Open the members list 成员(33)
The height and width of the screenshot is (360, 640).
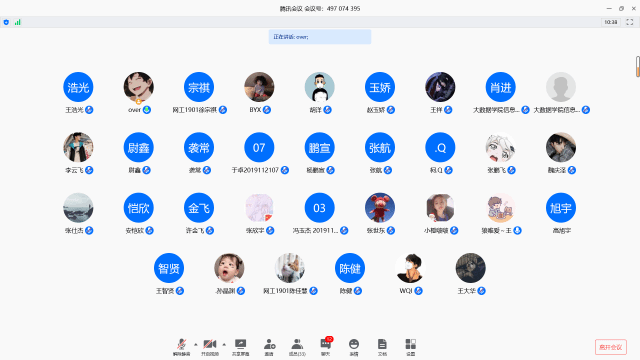pyautogui.click(x=297, y=347)
